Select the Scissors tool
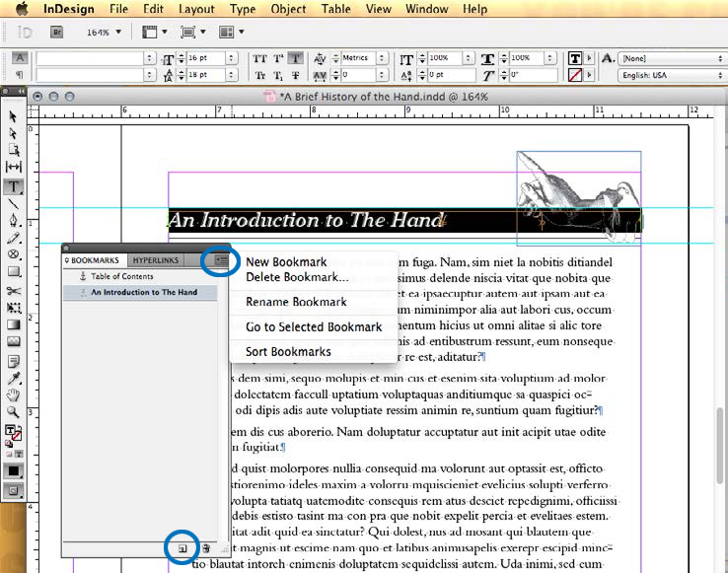 tap(14, 291)
